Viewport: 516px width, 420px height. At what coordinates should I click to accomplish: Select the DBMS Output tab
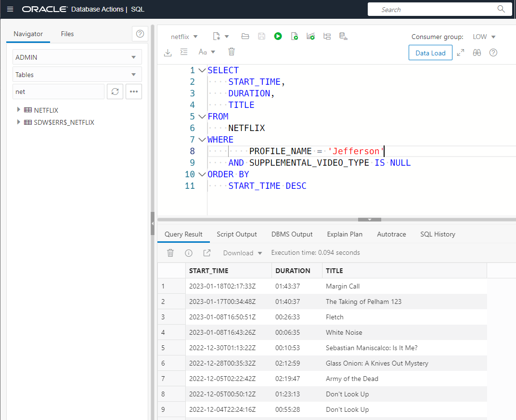(x=292, y=234)
